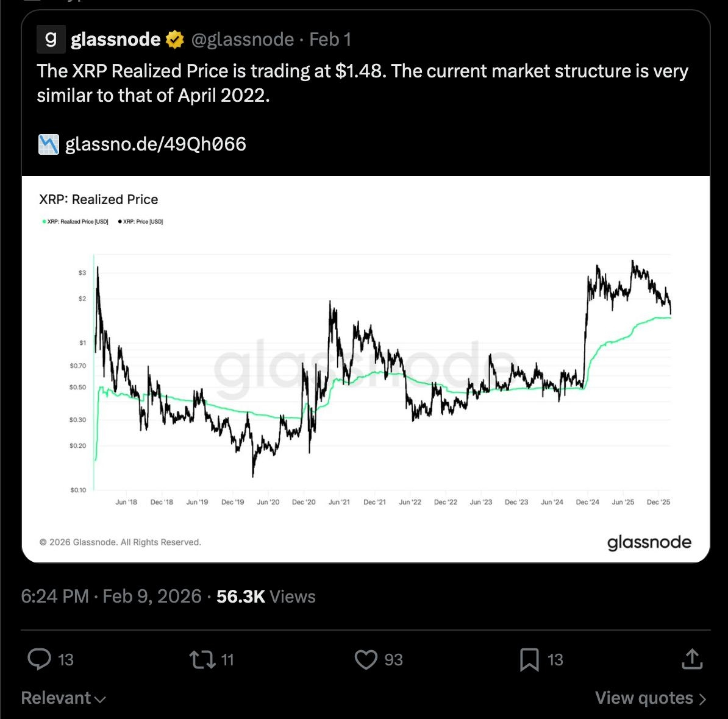Expand the Relevant sort dropdown
Screen dimensions: 728x719
63,698
